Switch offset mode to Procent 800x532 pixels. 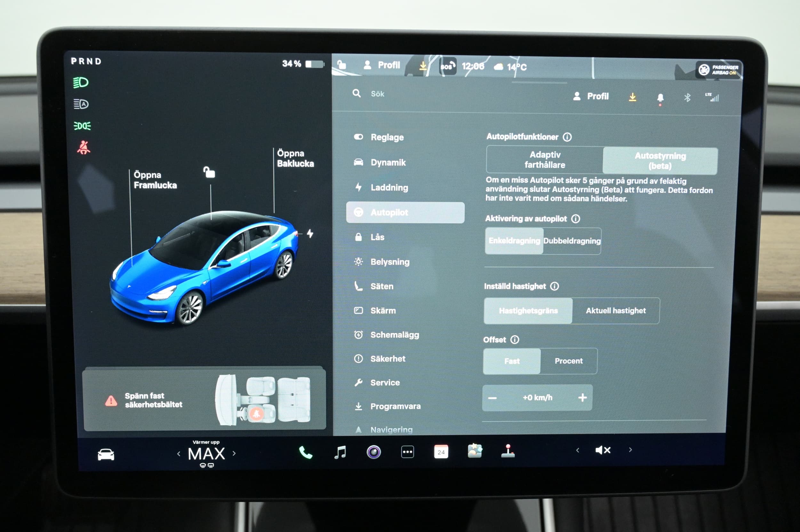569,361
